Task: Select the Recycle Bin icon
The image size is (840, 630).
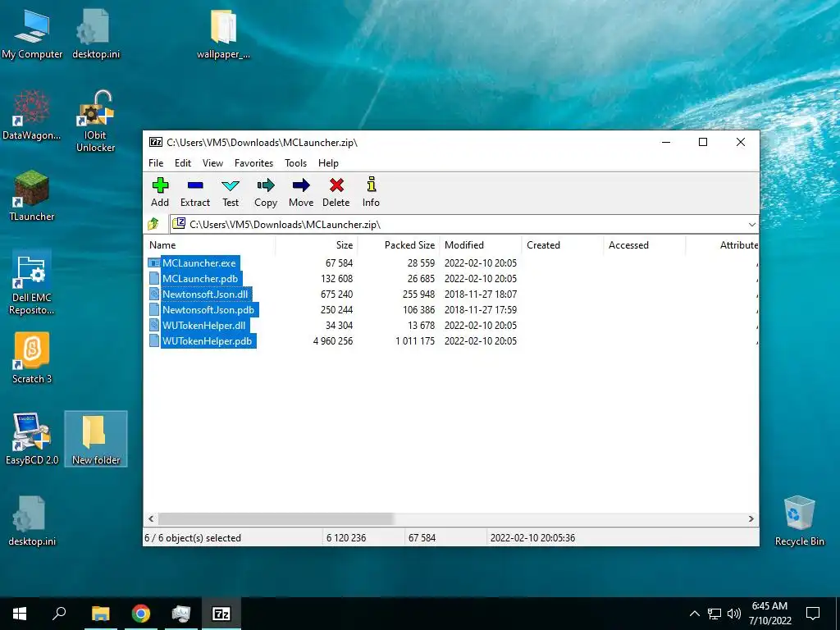Action: point(799,521)
